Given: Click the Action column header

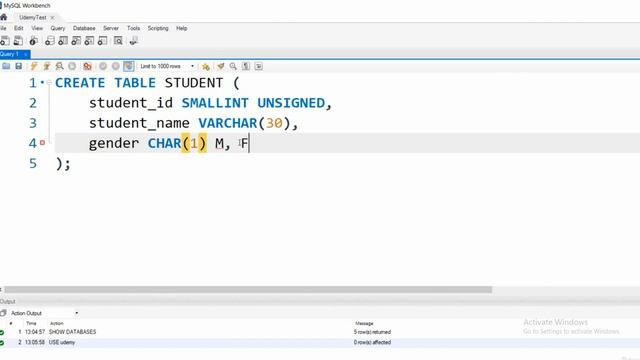Looking at the screenshot, I should pyautogui.click(x=57, y=323).
